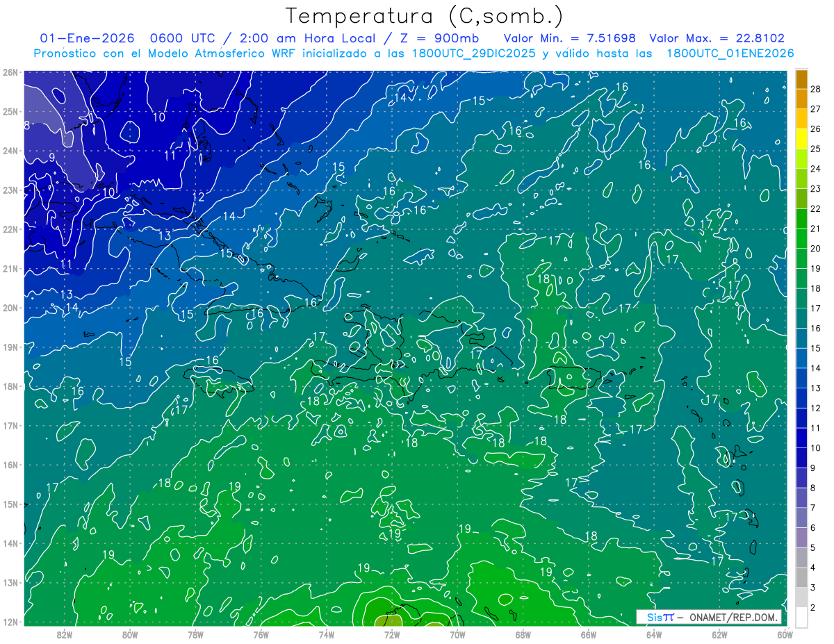Click the color scale label 2
This screenshot has height=644, width=834.
tap(812, 608)
